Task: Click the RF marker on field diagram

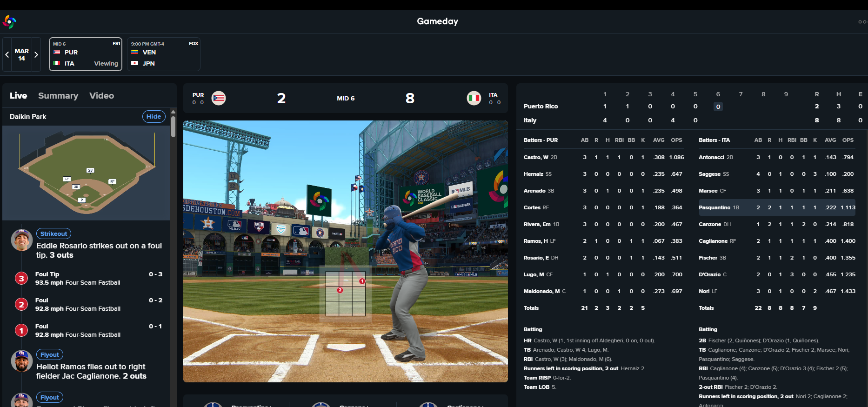Action: pyautogui.click(x=112, y=181)
